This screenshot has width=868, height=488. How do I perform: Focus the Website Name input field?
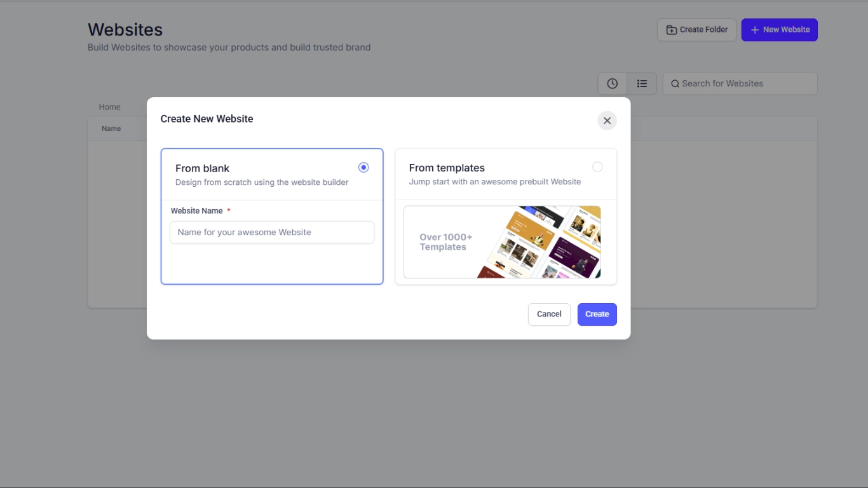point(271,232)
